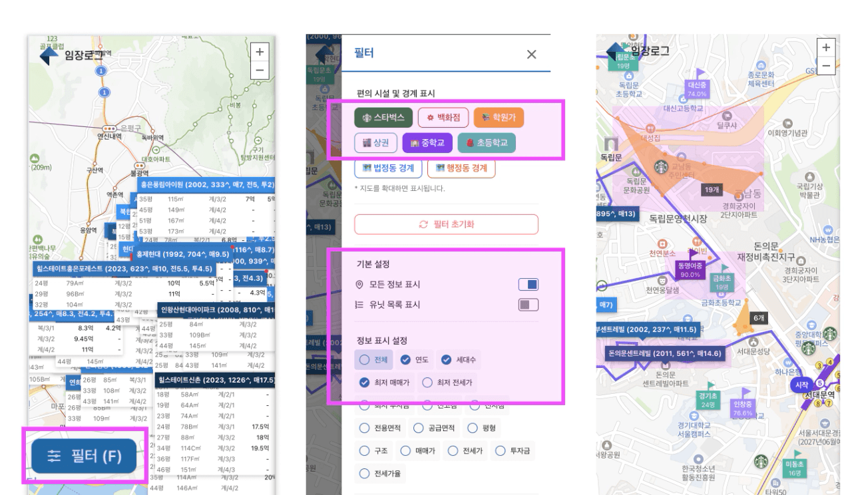Select the 인왕산현대아이파크 label
Image resolution: width=868 pixels, height=495 pixels.
pyautogui.click(x=216, y=309)
